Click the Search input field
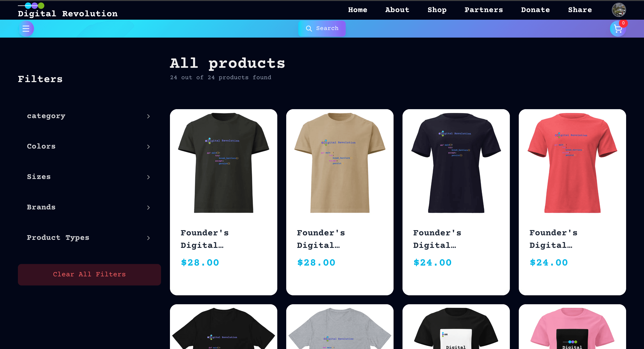This screenshot has width=644, height=349. coord(322,28)
